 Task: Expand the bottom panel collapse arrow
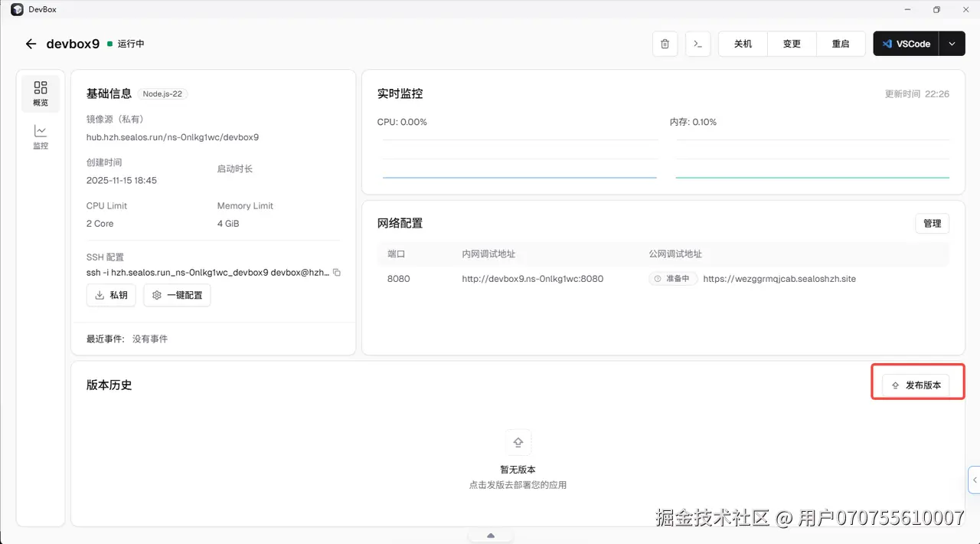491,536
